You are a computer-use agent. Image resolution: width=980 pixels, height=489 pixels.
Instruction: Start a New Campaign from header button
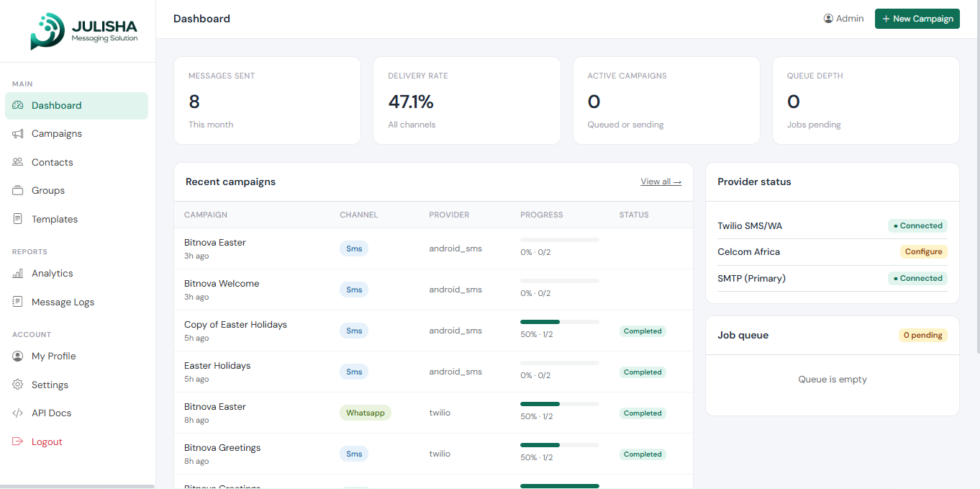[917, 19]
